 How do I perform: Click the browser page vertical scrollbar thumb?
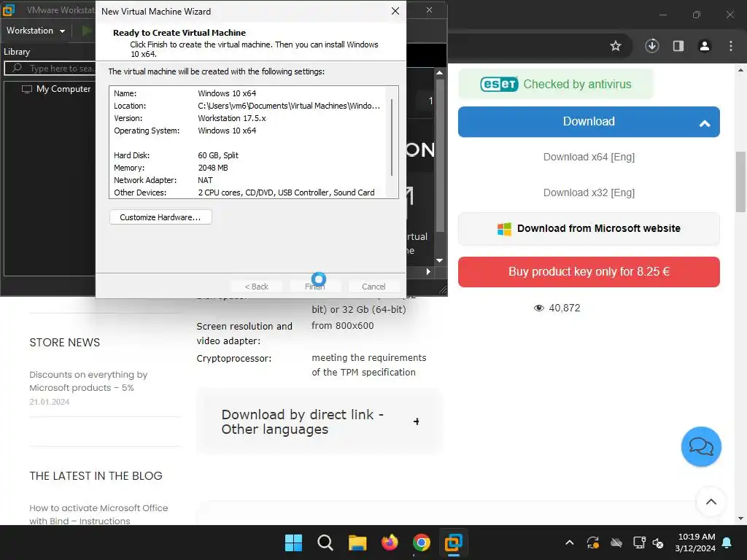tap(740, 182)
